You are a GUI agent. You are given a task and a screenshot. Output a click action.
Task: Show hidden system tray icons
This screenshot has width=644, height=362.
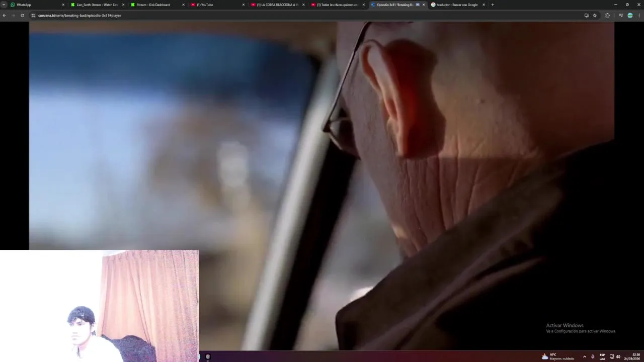[584, 356]
